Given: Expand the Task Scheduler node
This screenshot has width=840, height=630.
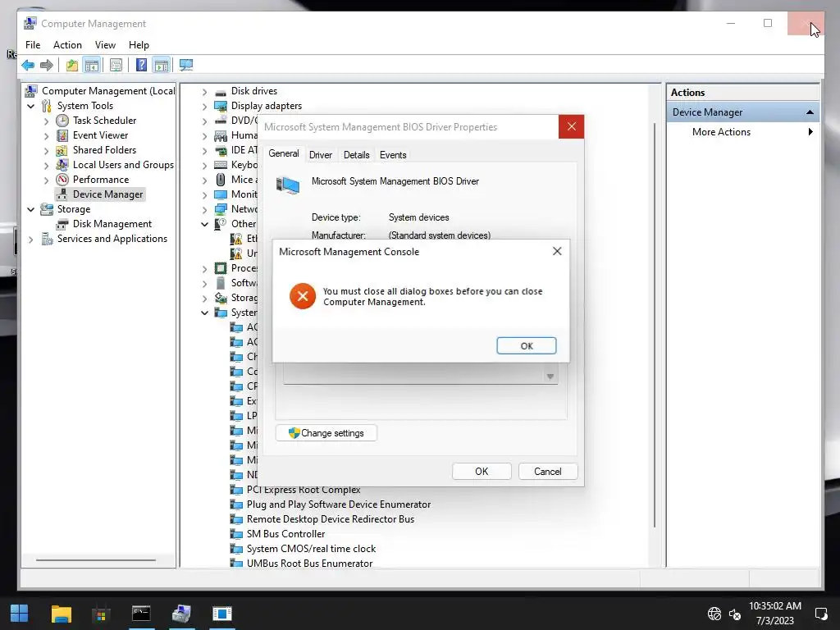Looking at the screenshot, I should (47, 121).
